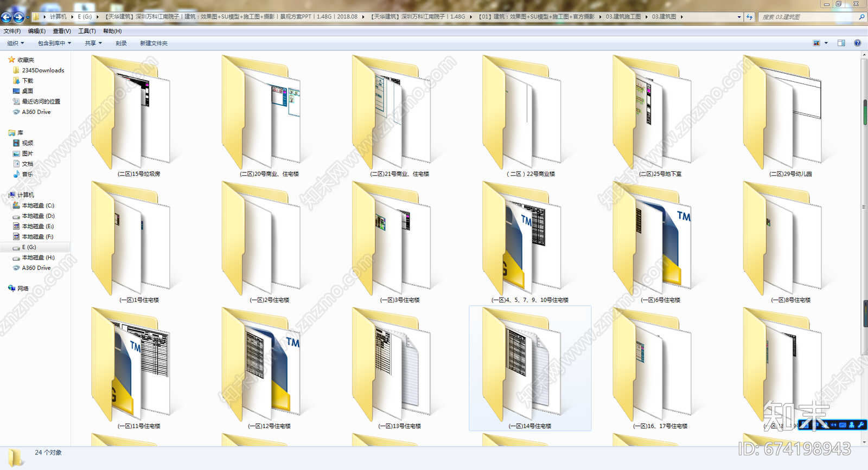Open the 包含到库中 dropdown

54,43
